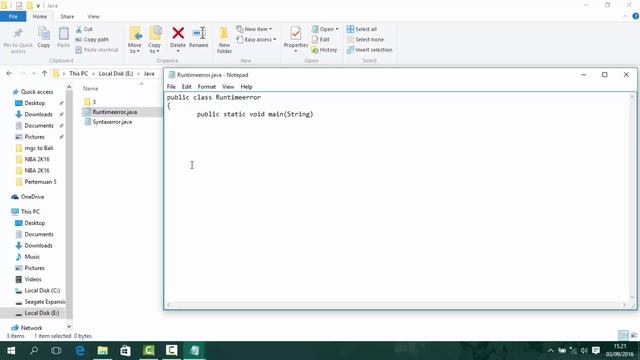Collapse the Explorer ribbon
This screenshot has width=640, height=360.
[625, 16]
